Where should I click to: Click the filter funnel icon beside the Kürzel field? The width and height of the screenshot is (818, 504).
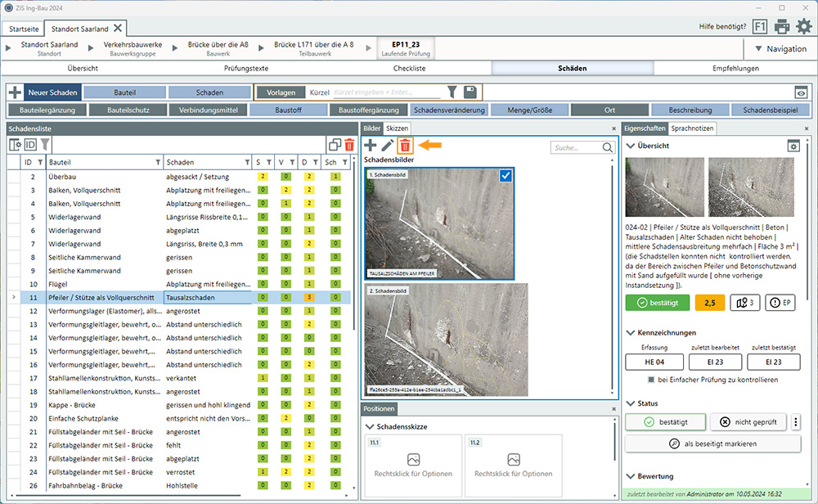tap(452, 92)
